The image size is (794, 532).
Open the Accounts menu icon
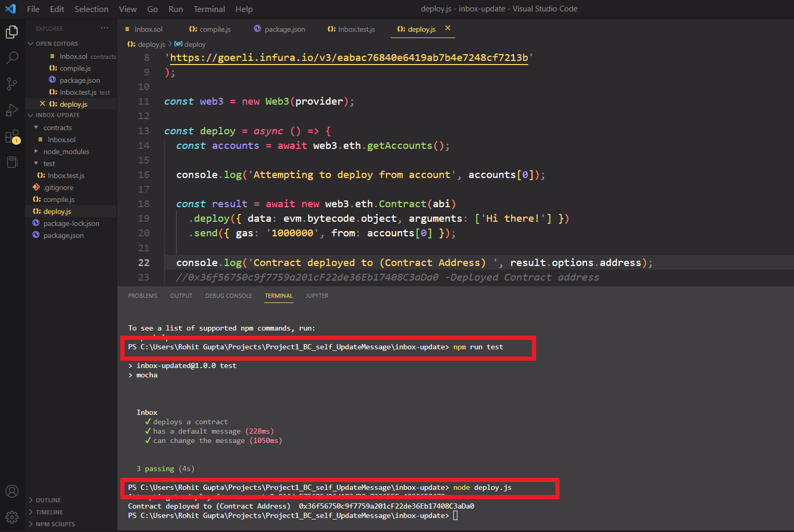click(x=12, y=491)
